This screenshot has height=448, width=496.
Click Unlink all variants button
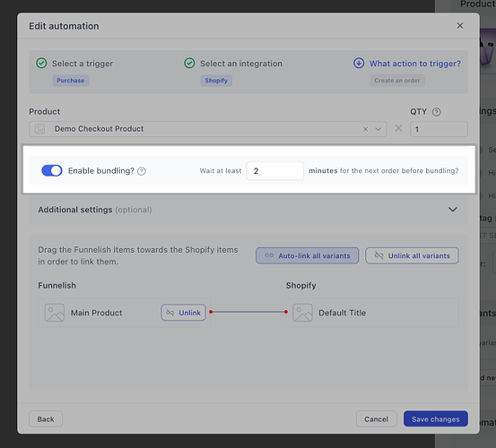tap(412, 255)
